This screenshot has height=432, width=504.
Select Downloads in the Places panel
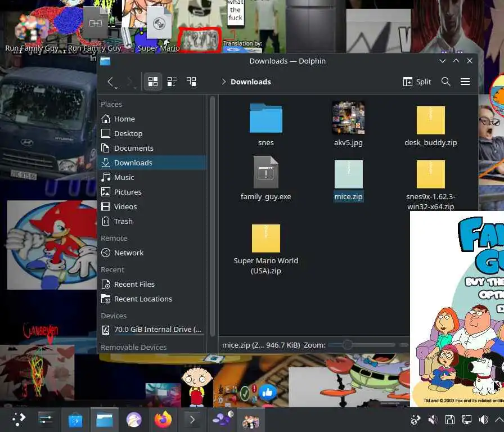152,163
